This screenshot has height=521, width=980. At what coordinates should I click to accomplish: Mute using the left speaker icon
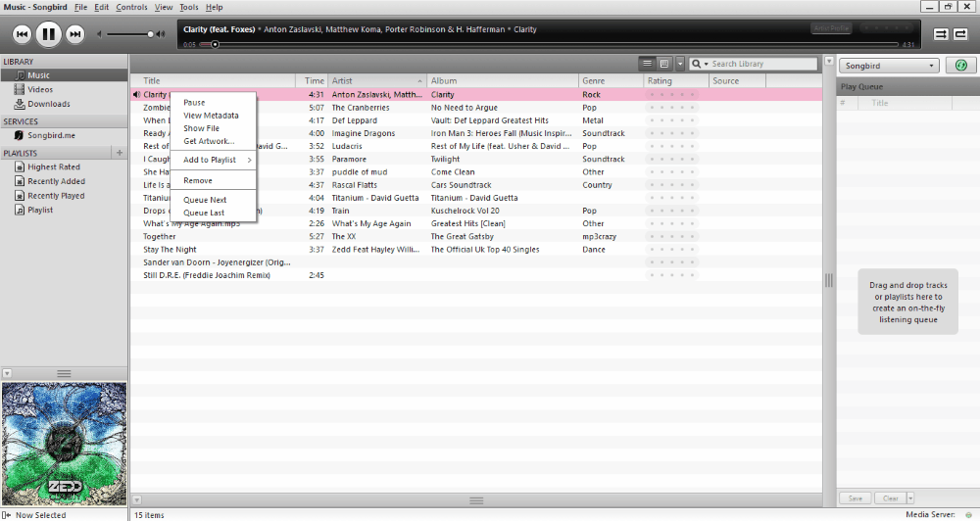pos(99,34)
